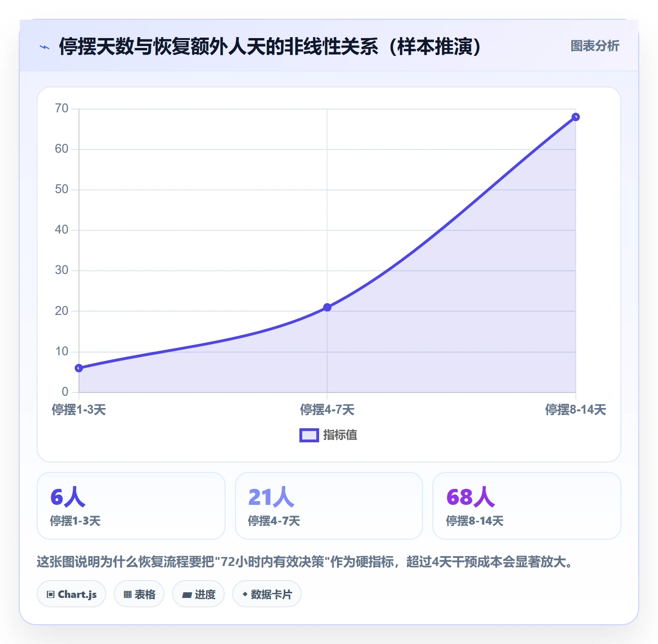Select the 图表分析 label in the header
Screen dimensions: 658x644
(x=595, y=46)
